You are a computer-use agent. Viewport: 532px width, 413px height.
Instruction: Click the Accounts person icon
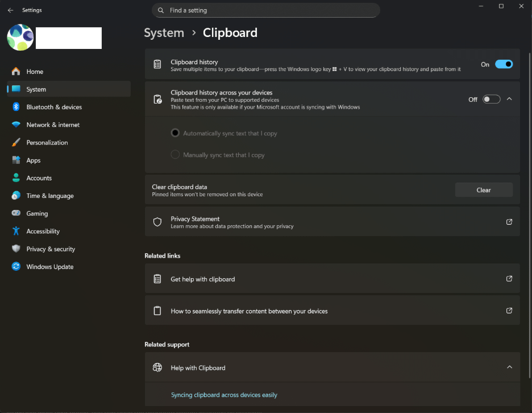click(x=16, y=177)
